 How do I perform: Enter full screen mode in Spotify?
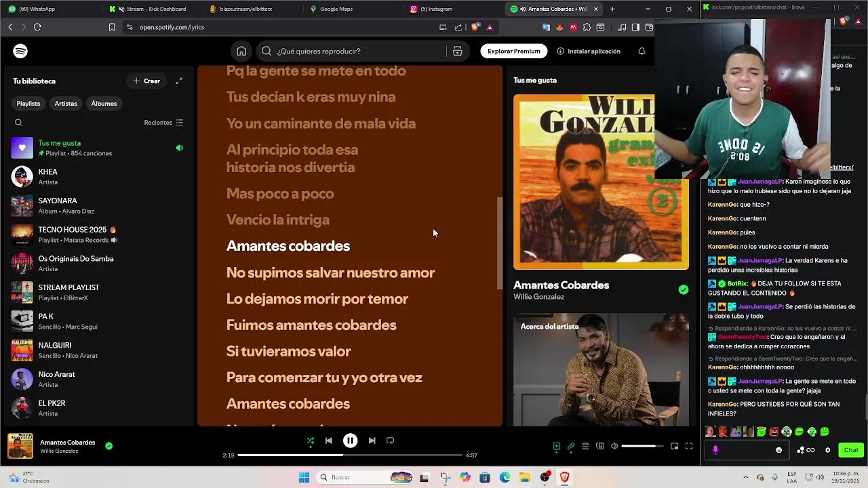click(689, 446)
